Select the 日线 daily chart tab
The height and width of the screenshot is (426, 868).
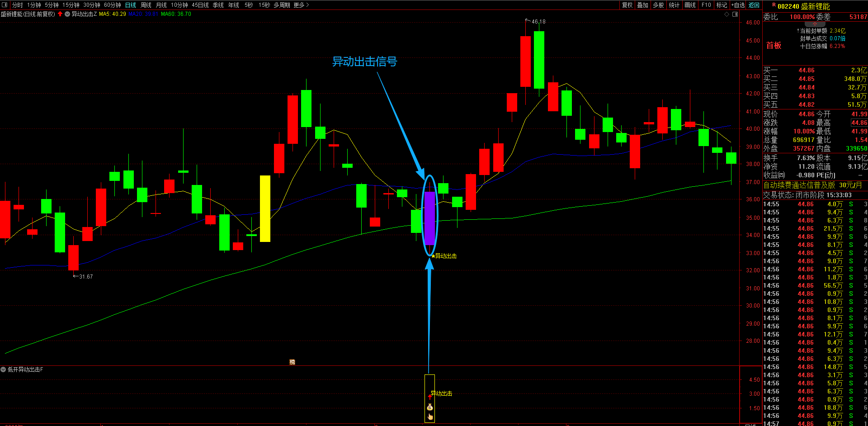(131, 5)
